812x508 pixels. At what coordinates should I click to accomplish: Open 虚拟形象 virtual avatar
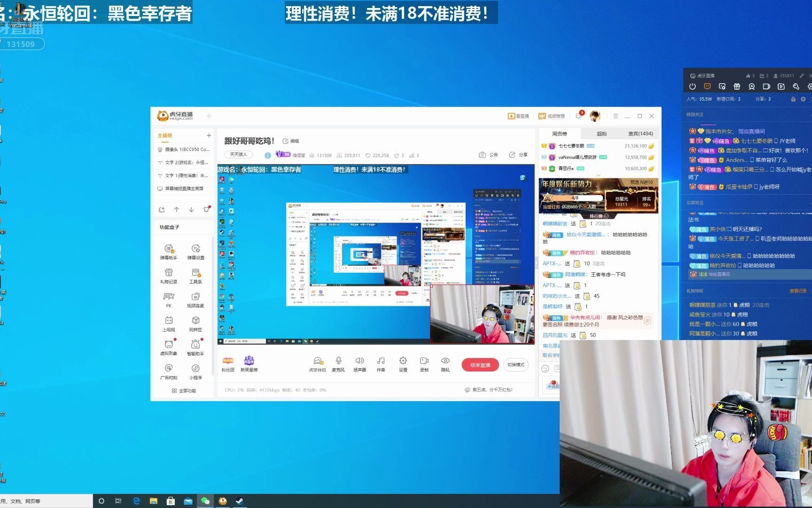click(169, 348)
